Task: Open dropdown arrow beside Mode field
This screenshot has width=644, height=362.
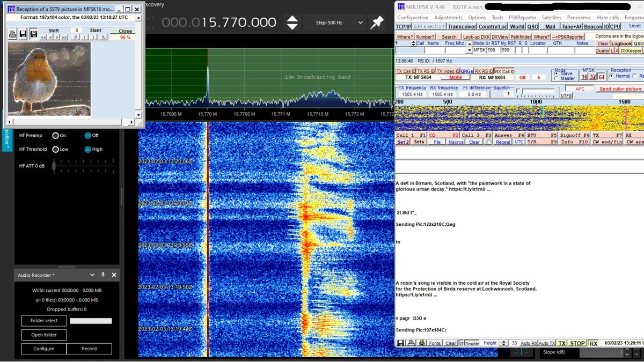Action: click(470, 50)
